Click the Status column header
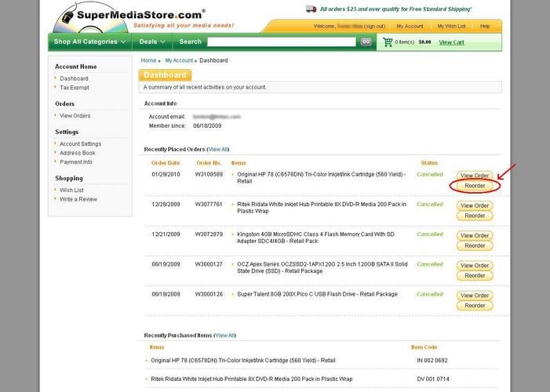The width and height of the screenshot is (550, 392). coord(429,163)
